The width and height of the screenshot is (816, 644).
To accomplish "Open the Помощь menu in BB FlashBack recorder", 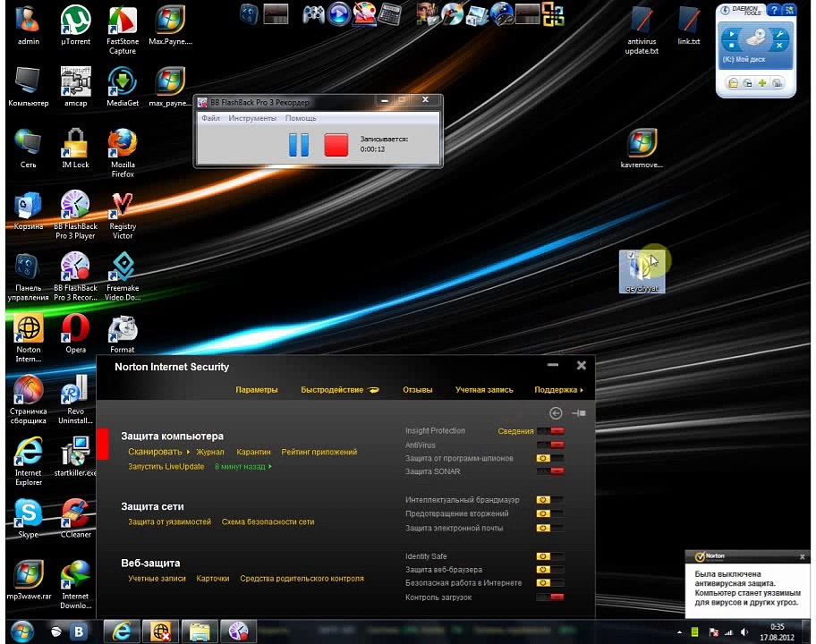I will tap(301, 118).
